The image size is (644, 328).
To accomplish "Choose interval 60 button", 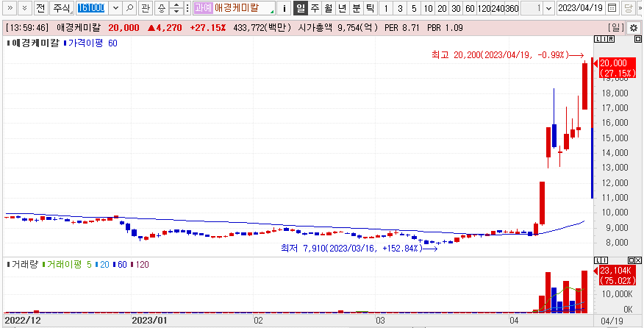I will [470, 8].
